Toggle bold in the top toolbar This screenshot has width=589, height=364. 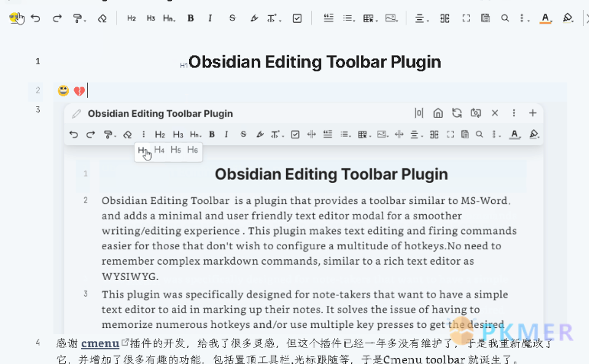tap(190, 18)
